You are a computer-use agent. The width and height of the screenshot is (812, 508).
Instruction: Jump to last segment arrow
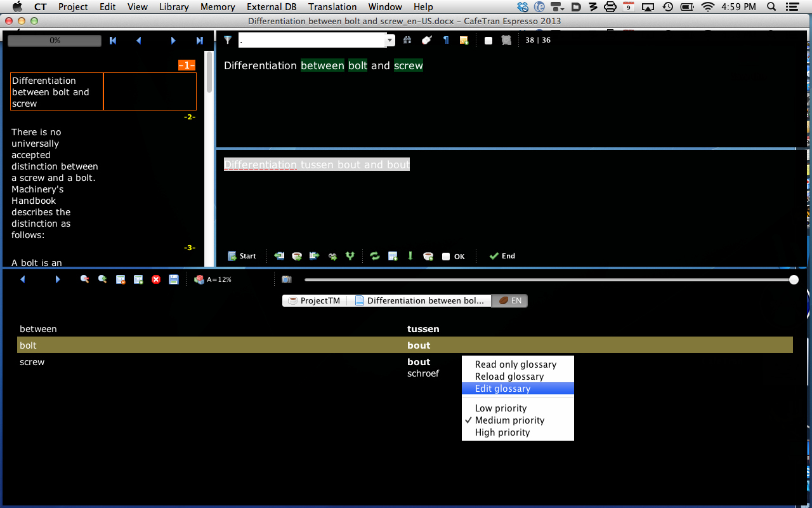pyautogui.click(x=200, y=41)
